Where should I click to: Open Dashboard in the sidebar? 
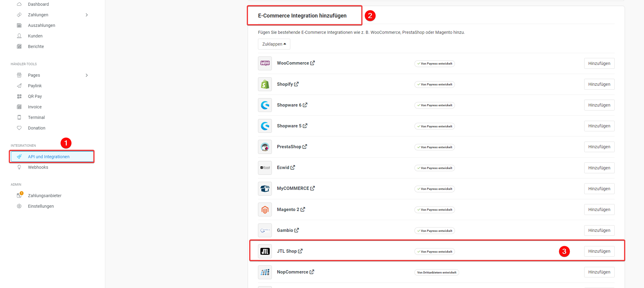[38, 4]
